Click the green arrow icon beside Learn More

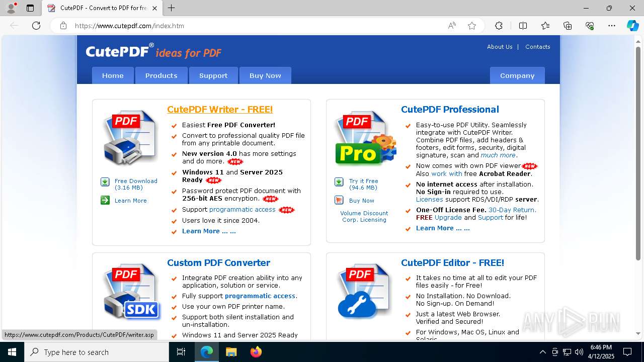[105, 200]
